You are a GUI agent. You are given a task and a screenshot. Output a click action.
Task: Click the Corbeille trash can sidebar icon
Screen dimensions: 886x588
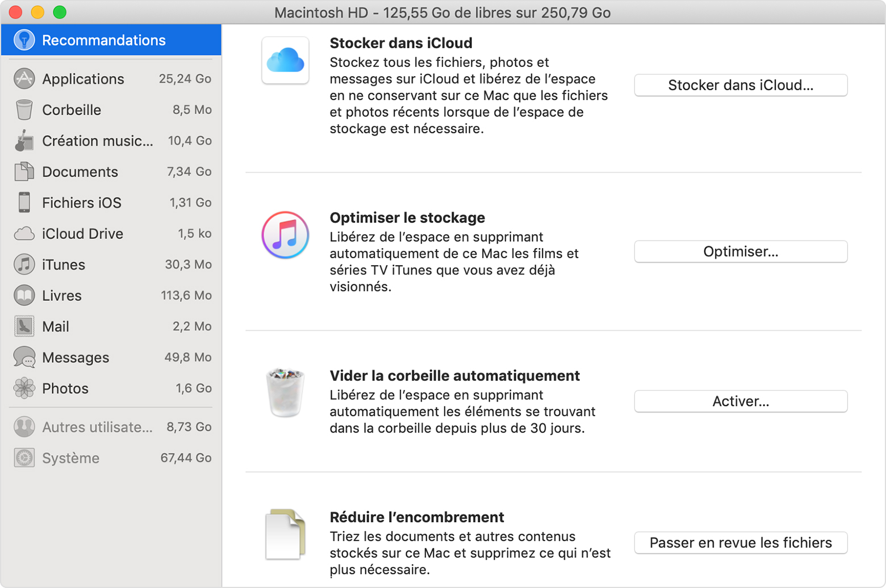(24, 110)
